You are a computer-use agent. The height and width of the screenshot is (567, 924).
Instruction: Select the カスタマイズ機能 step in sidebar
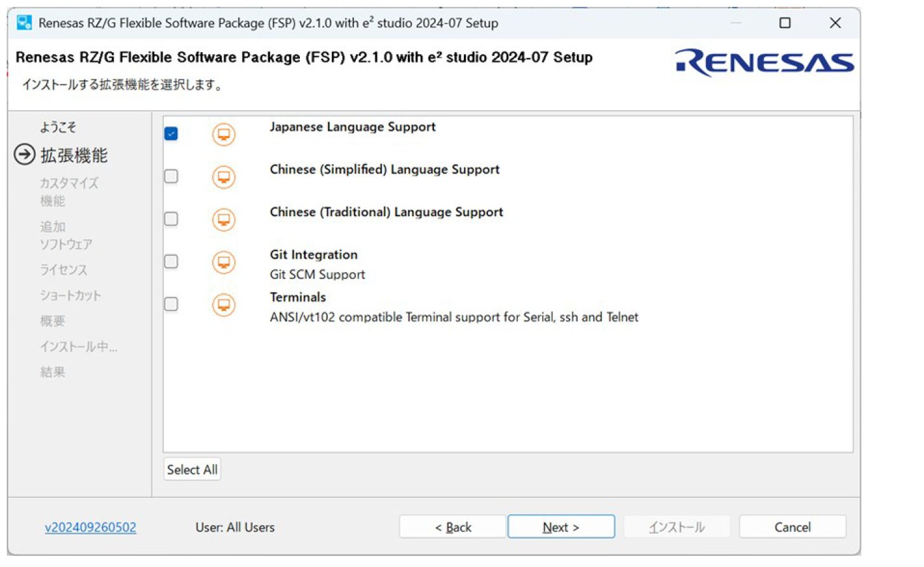(x=69, y=192)
